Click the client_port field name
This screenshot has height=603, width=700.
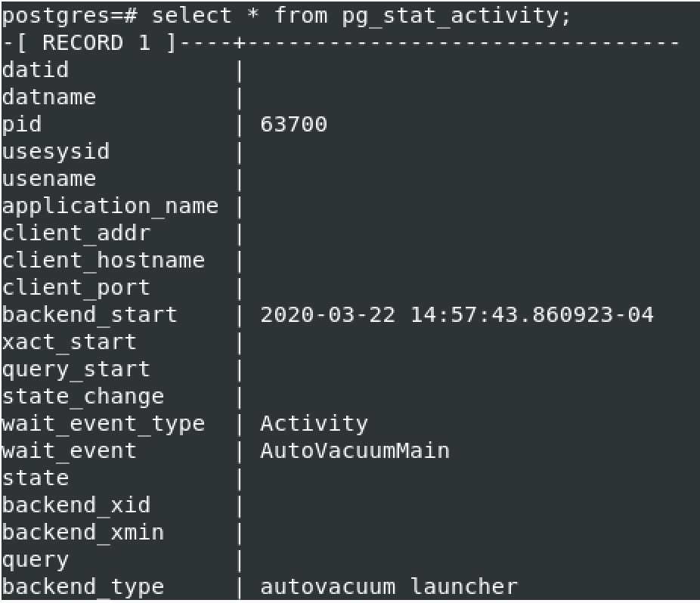click(76, 288)
